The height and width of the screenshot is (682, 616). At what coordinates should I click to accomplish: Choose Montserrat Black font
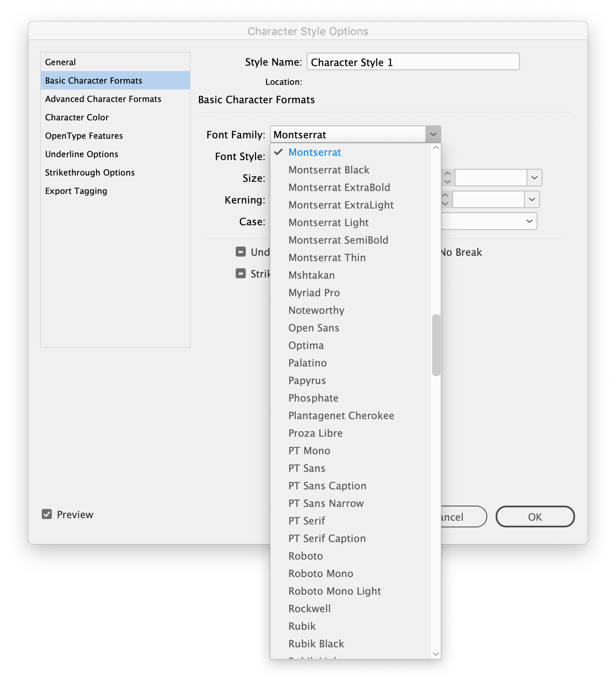351,170
